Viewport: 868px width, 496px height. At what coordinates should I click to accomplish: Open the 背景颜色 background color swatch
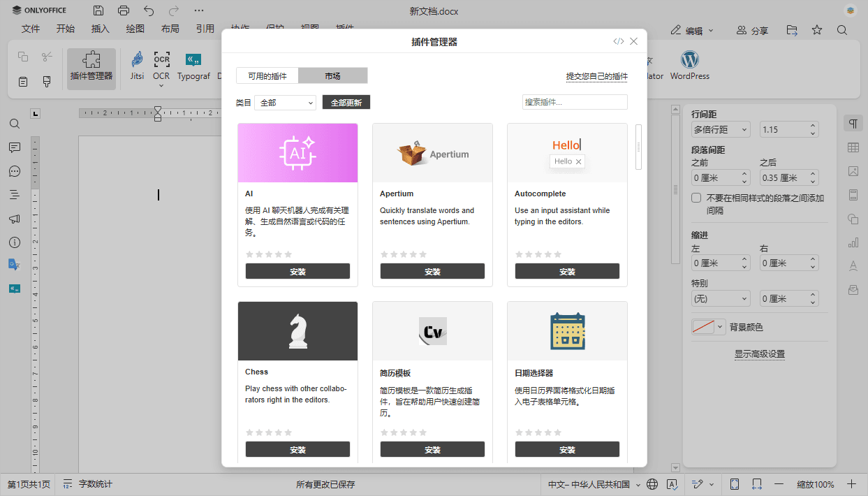pos(704,326)
